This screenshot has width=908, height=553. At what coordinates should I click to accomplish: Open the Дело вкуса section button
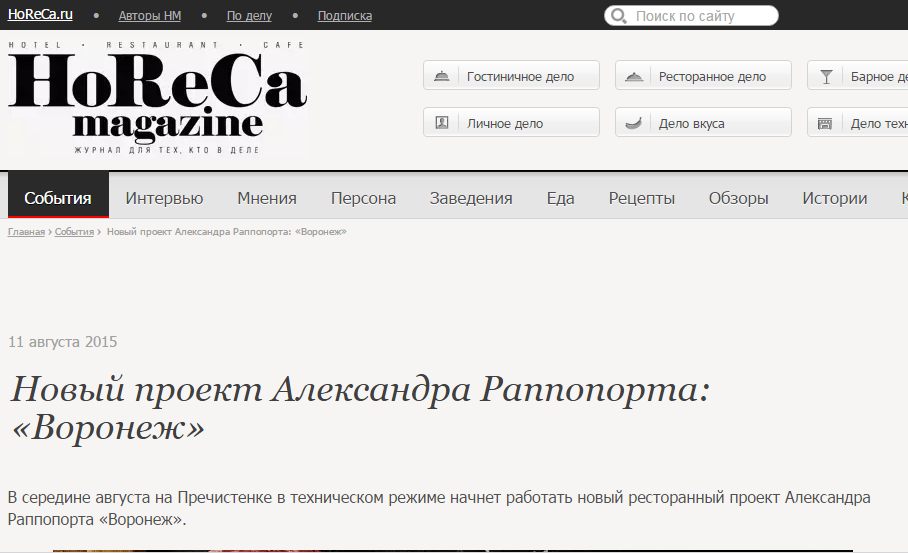703,122
